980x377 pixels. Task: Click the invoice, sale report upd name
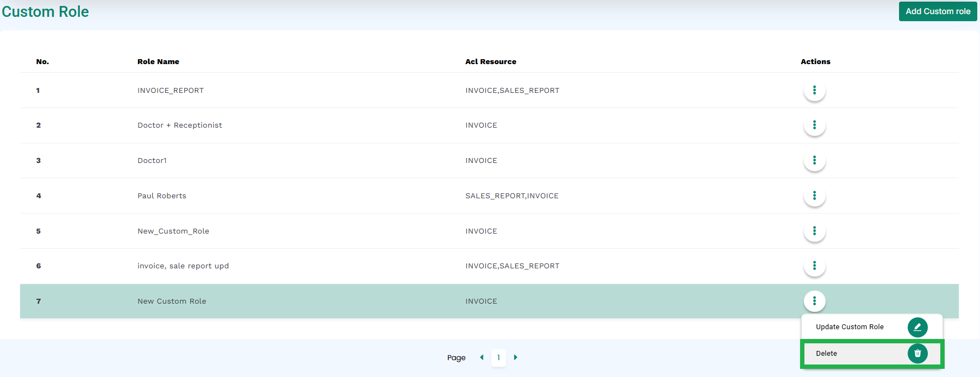coord(183,266)
